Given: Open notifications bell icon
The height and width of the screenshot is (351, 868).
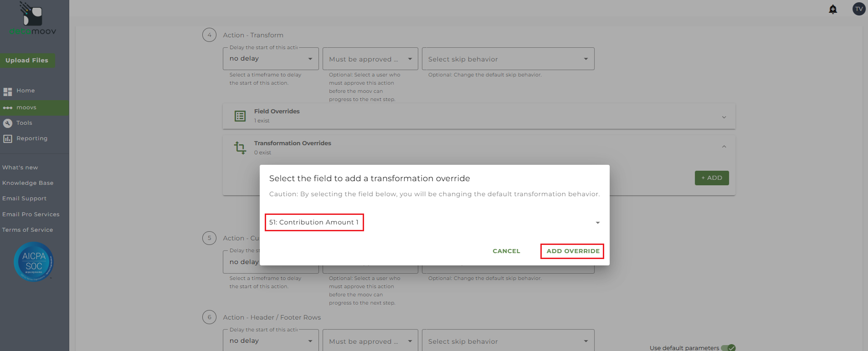Looking at the screenshot, I should (x=833, y=9).
